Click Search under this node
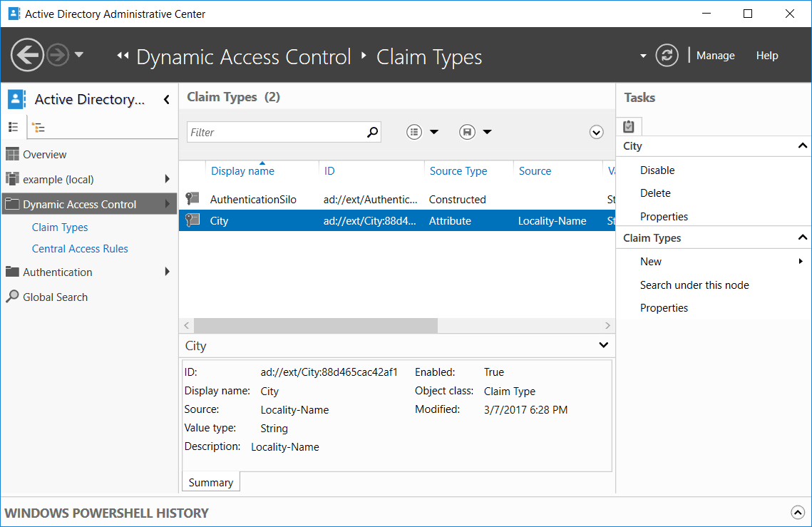The image size is (812, 527). pyautogui.click(x=694, y=285)
